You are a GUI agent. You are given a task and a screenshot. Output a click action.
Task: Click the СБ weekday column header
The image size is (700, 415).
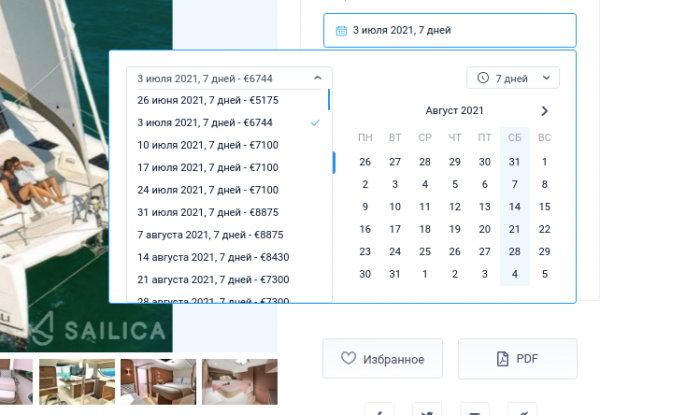(514, 137)
